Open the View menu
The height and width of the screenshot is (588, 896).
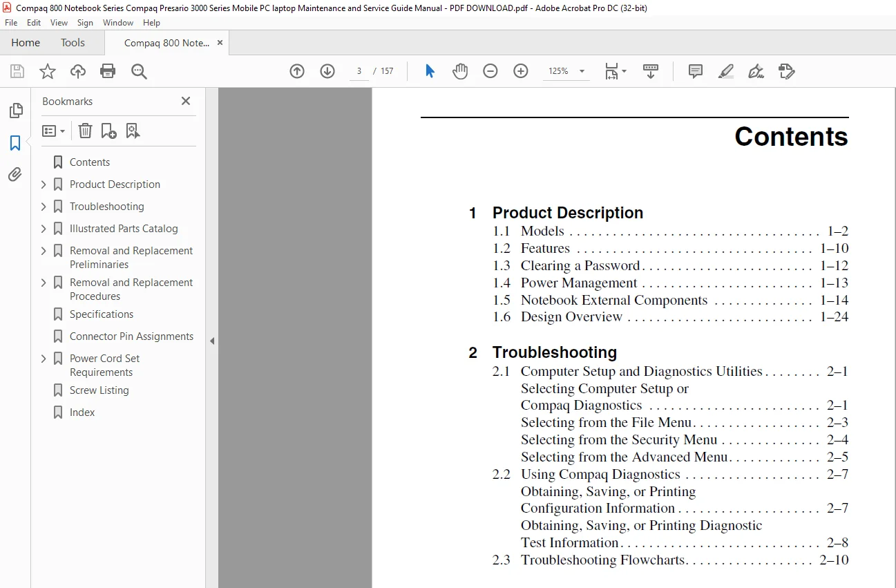59,23
